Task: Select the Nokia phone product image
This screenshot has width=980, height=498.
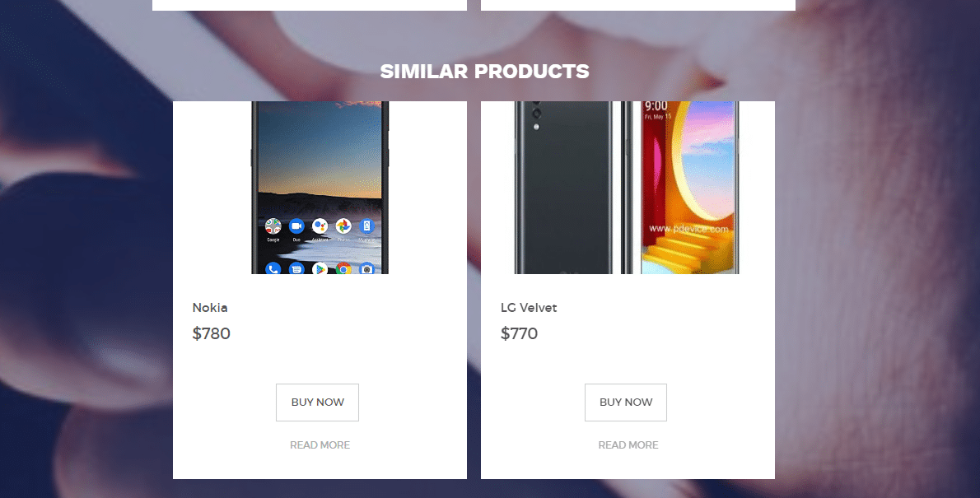Action: pos(320,188)
